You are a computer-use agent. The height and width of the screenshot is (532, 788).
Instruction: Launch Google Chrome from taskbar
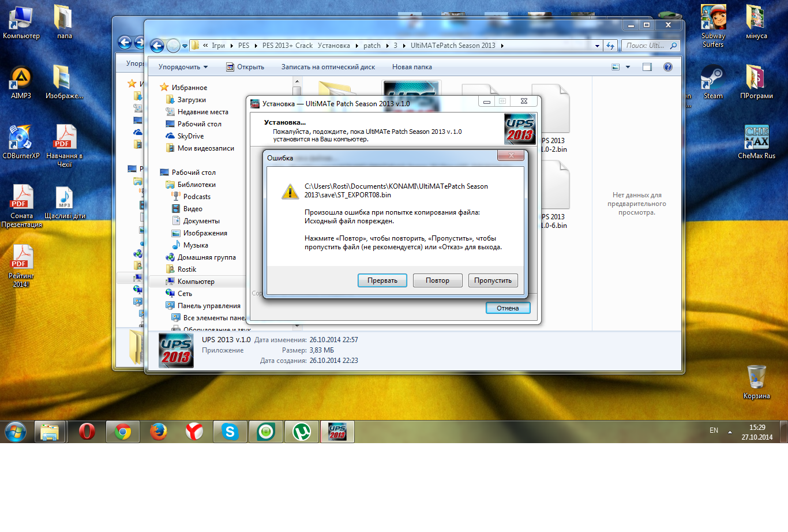pyautogui.click(x=122, y=432)
